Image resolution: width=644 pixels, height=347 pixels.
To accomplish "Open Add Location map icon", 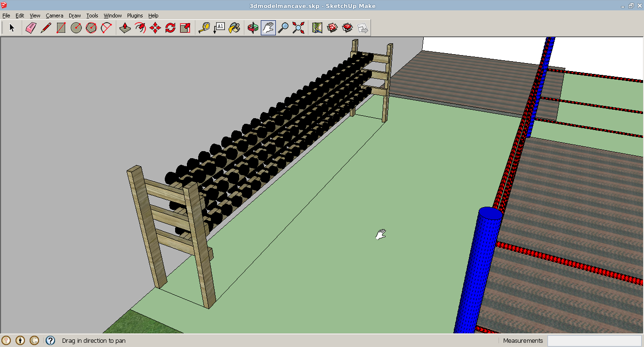I will pos(317,28).
